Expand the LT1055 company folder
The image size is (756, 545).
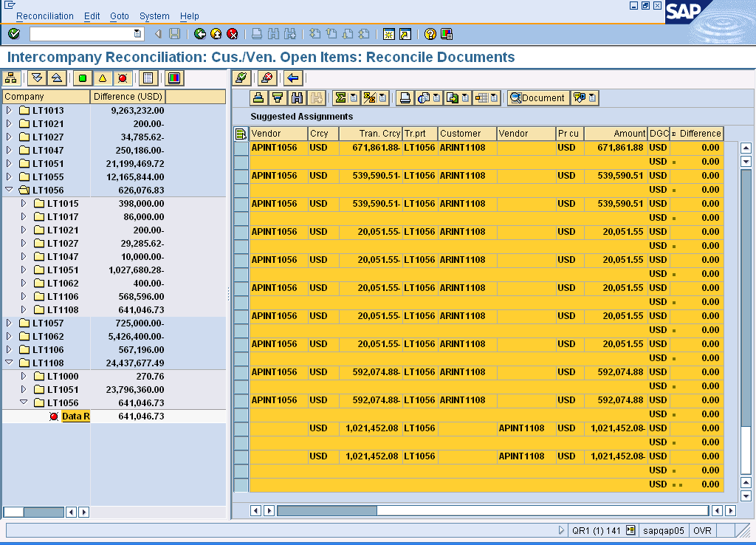pos(9,176)
